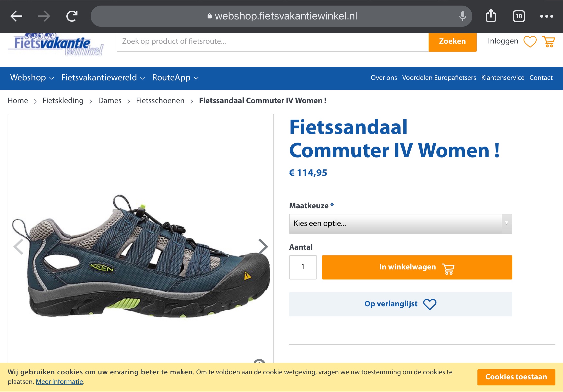Viewport: 563px width, 392px height.
Task: Open the browser share sheet
Action: 491,16
